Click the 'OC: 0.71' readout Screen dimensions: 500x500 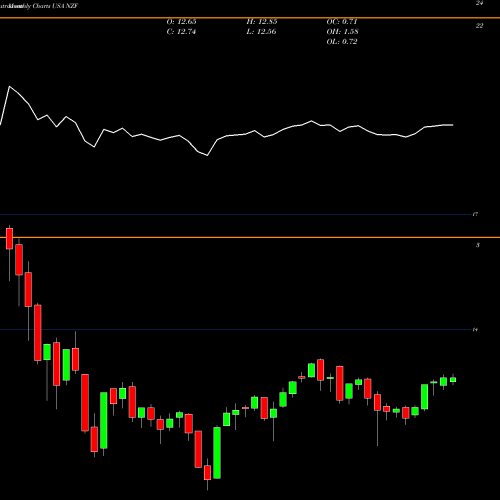(x=342, y=22)
